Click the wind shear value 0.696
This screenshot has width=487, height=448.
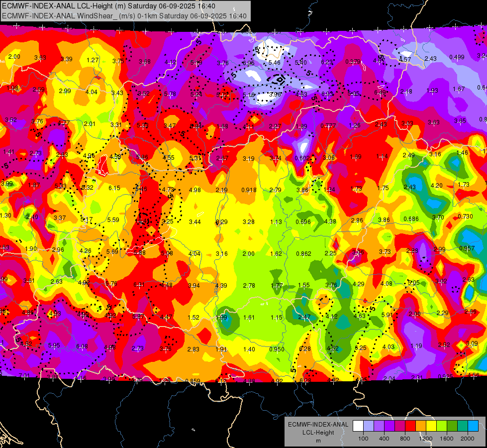(x=303, y=222)
